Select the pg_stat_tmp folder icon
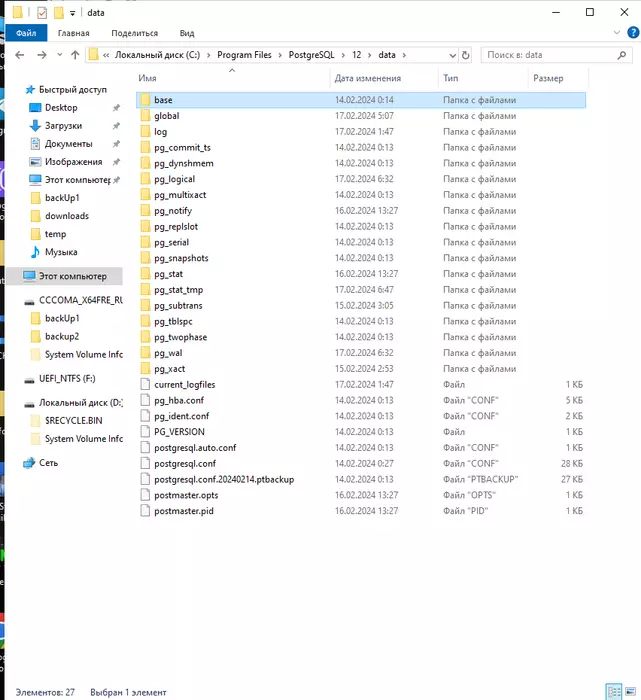 (145, 289)
